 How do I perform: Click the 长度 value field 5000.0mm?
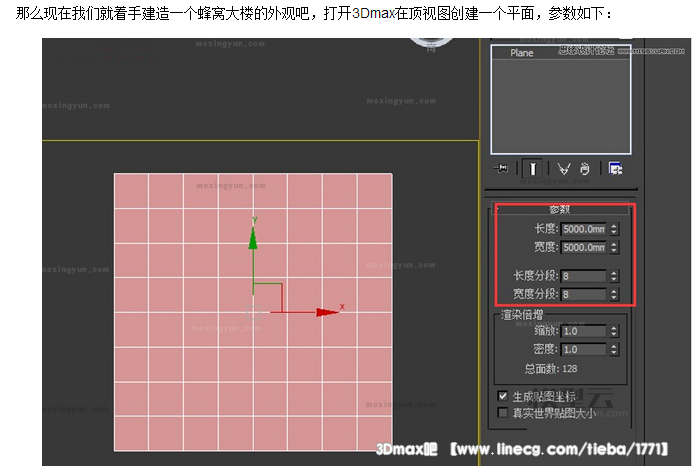coord(584,229)
